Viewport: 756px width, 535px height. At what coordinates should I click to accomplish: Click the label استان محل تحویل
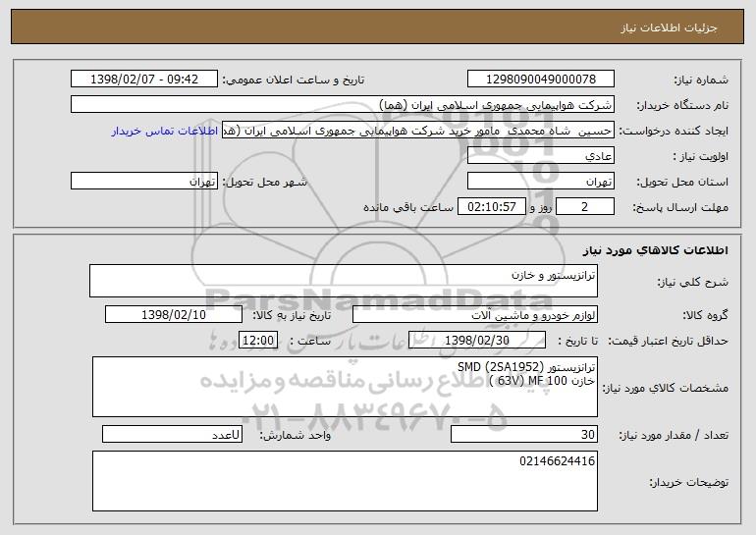pos(682,183)
